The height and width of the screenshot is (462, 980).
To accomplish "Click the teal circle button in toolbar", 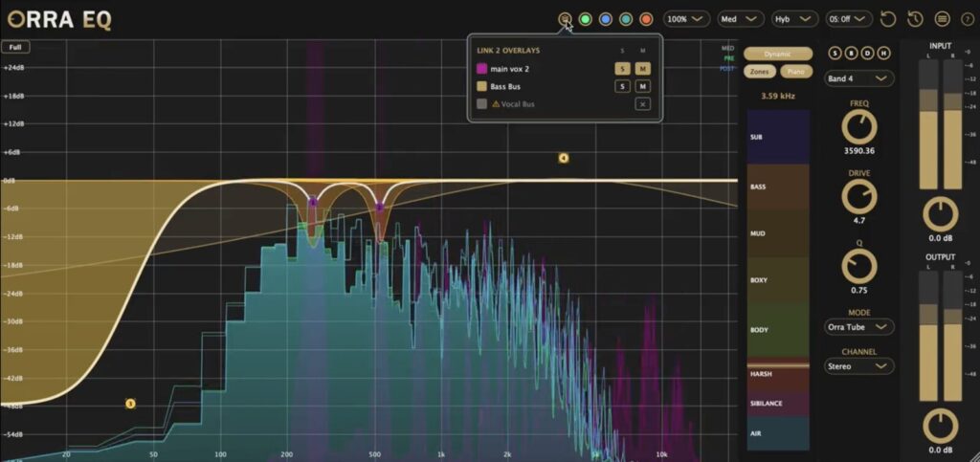I will point(626,19).
